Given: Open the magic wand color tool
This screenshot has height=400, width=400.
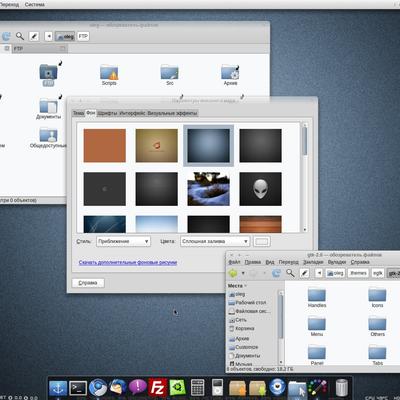Looking at the screenshot, I should [317, 388].
